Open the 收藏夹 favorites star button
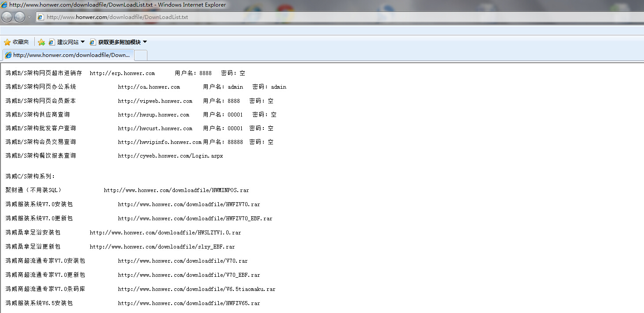 pos(16,42)
